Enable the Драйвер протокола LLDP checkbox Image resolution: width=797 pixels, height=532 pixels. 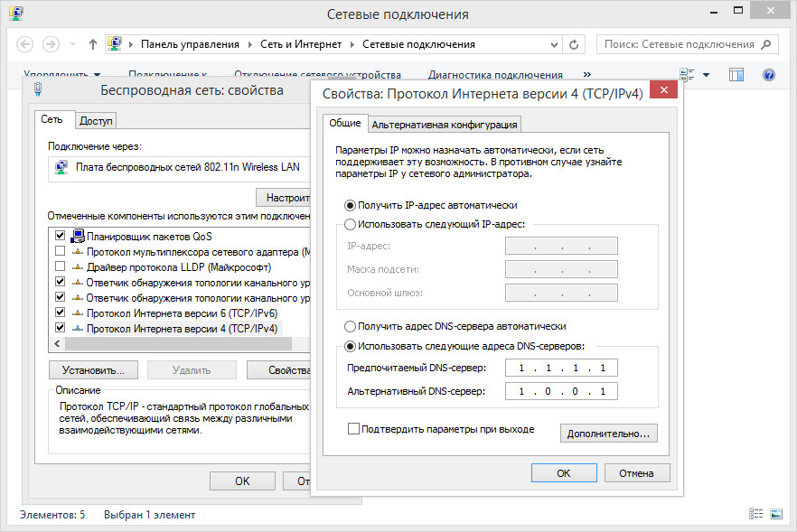point(60,266)
